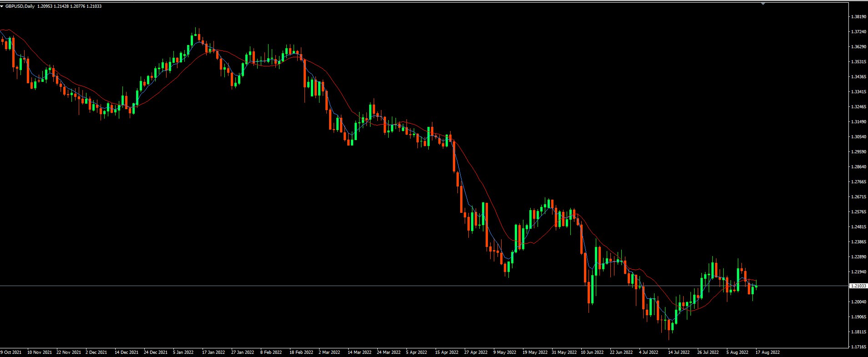Screen dimensions: 868x357
Task: Click the 1.24815 price axis label
Action: (x=858, y=227)
